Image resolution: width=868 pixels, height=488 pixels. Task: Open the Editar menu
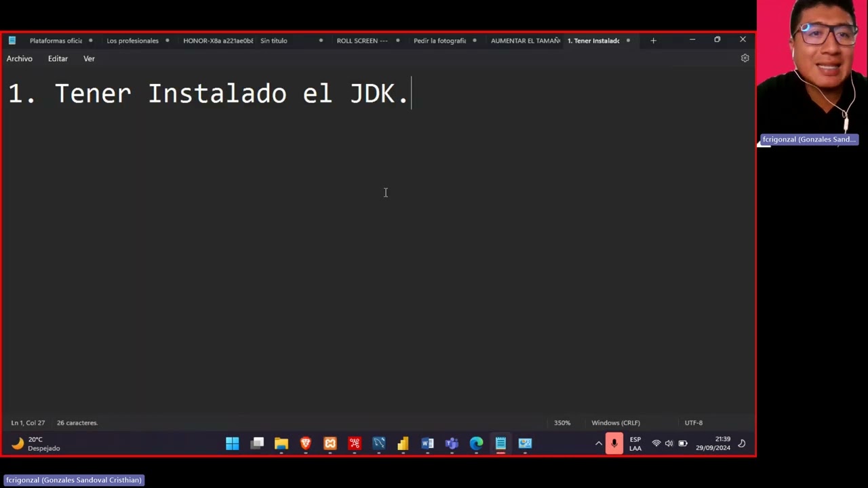tap(58, 59)
